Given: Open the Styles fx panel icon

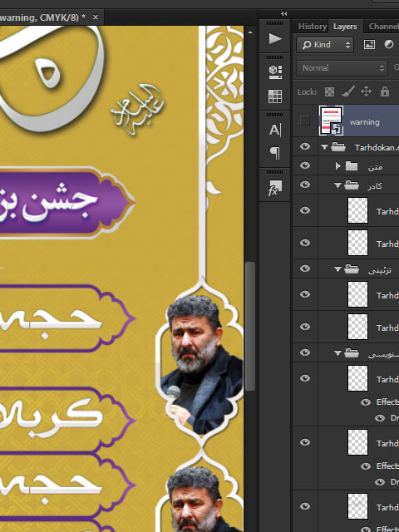Looking at the screenshot, I should click(275, 188).
